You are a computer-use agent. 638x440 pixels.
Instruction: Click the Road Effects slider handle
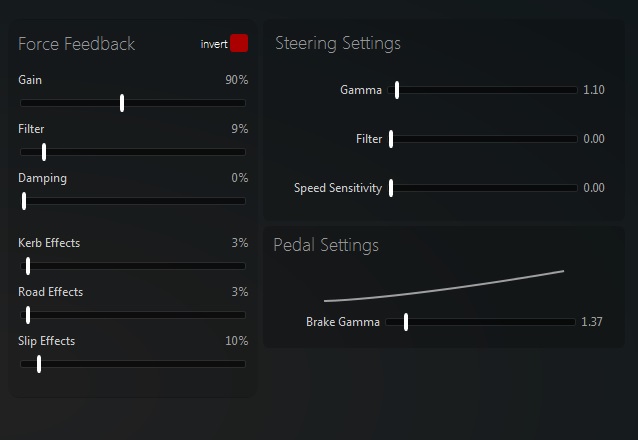(x=28, y=315)
